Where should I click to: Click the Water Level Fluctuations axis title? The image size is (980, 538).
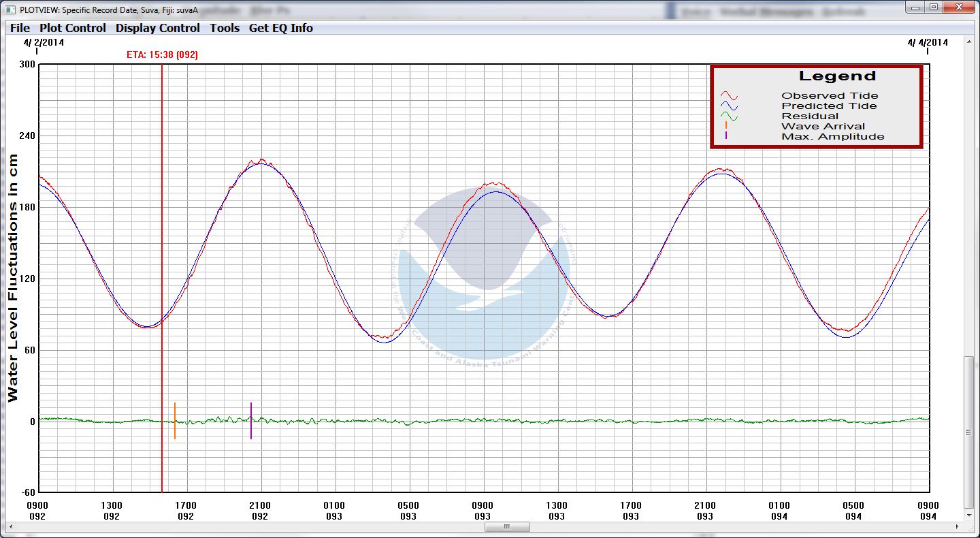coord(13,278)
